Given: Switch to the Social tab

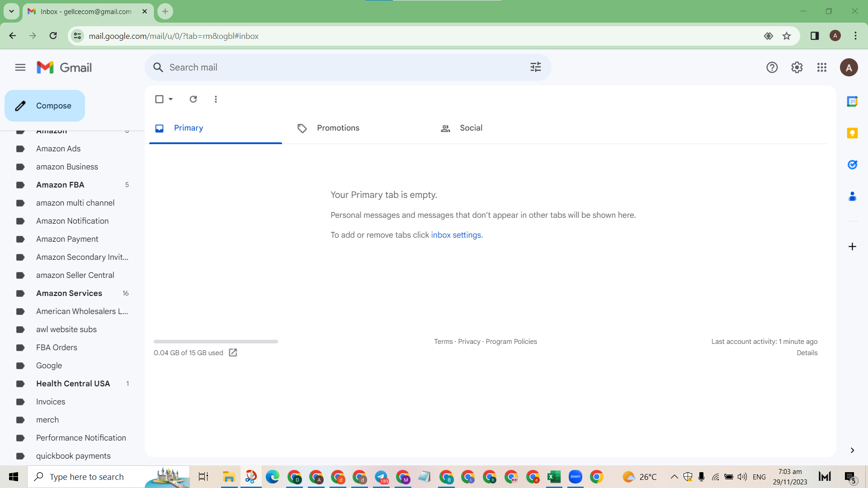Looking at the screenshot, I should click(x=501, y=128).
